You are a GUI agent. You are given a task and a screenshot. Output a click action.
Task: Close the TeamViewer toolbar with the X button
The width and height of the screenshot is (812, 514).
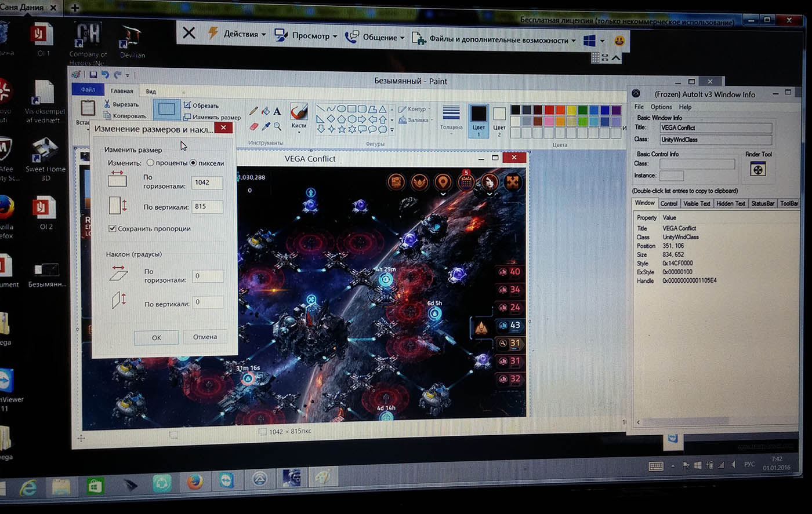tap(188, 32)
